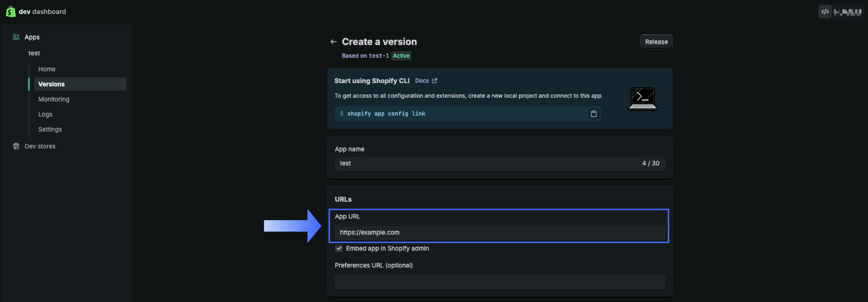Click the App name text field

(488, 163)
